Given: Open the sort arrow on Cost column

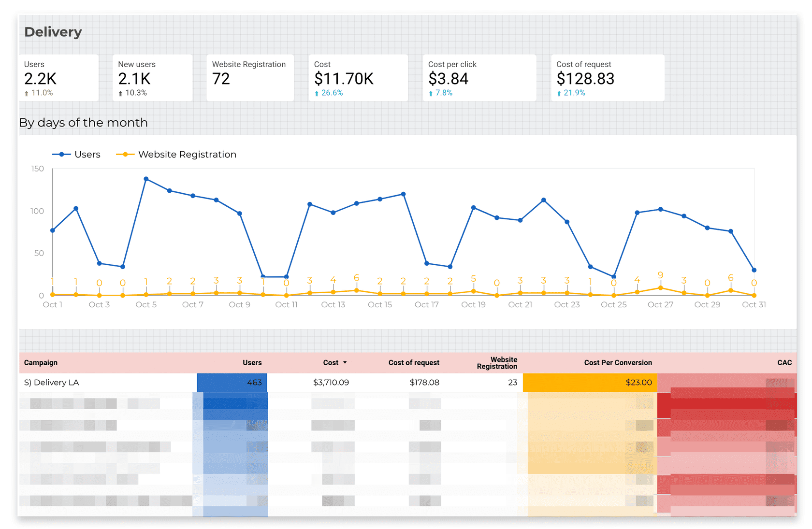Looking at the screenshot, I should pos(345,362).
